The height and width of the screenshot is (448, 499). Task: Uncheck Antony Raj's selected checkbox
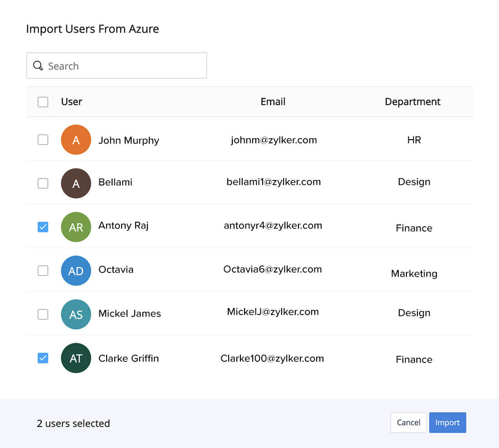(x=43, y=227)
